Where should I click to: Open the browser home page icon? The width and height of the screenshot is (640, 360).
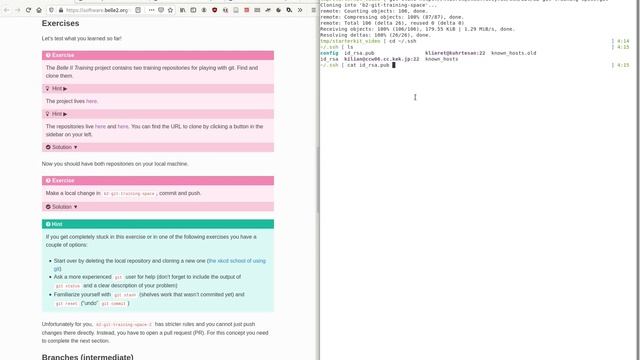[x=39, y=10]
